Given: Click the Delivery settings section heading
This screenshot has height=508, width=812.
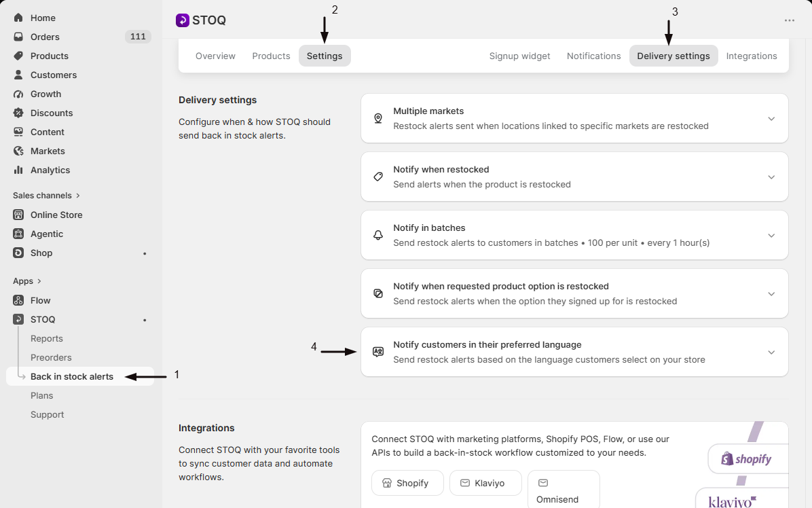Looking at the screenshot, I should coord(217,100).
